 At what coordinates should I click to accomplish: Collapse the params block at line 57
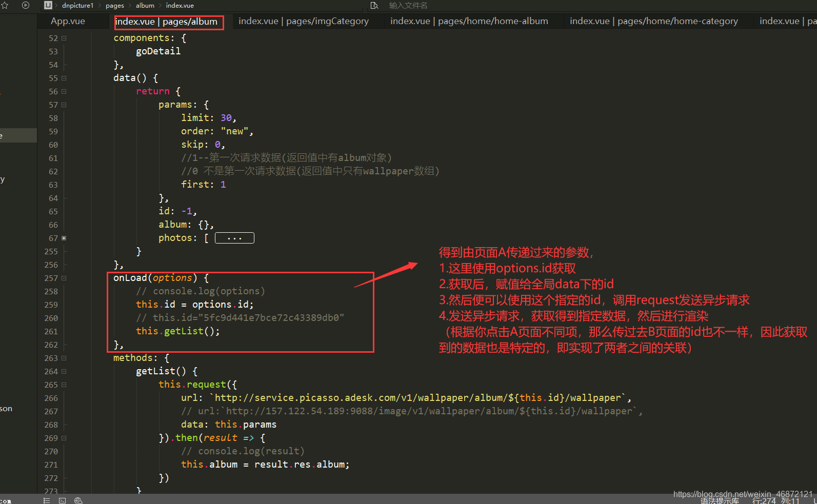tap(64, 105)
